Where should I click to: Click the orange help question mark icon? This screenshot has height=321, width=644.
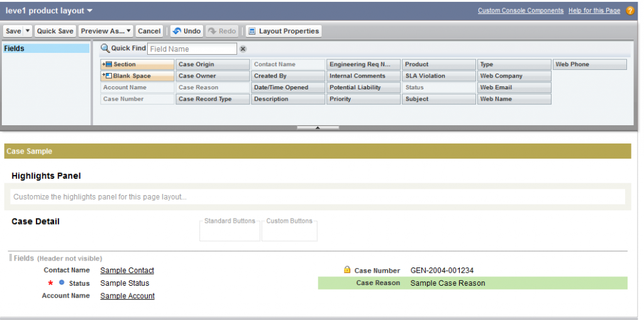[x=630, y=11]
